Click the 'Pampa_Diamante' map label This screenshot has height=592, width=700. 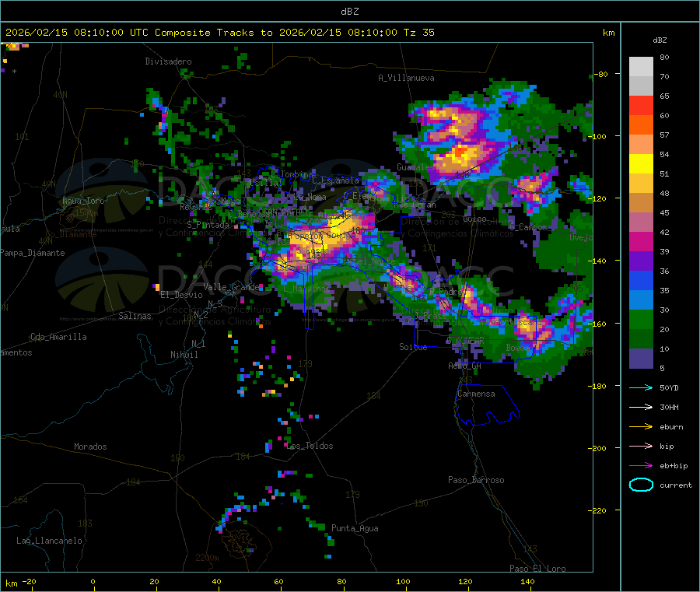33,253
